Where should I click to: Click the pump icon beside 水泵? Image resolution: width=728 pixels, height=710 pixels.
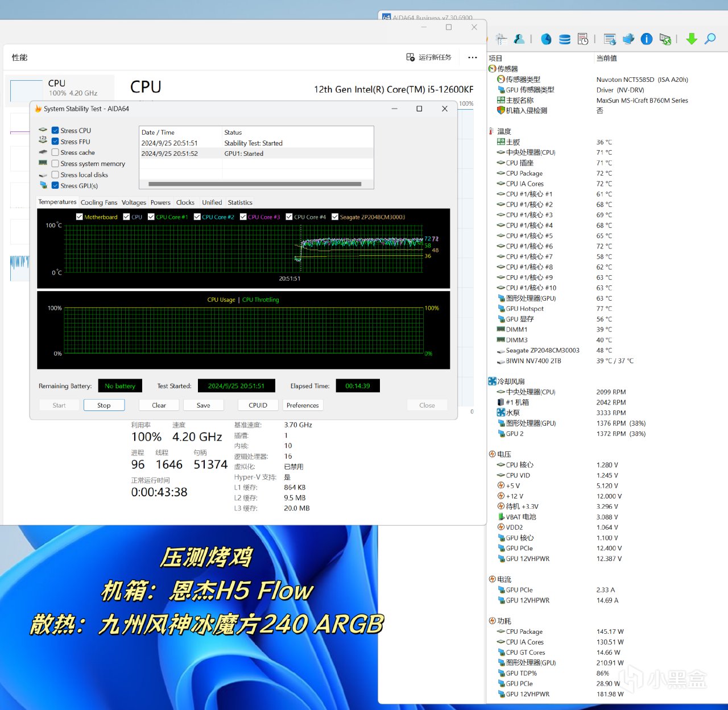(x=501, y=413)
